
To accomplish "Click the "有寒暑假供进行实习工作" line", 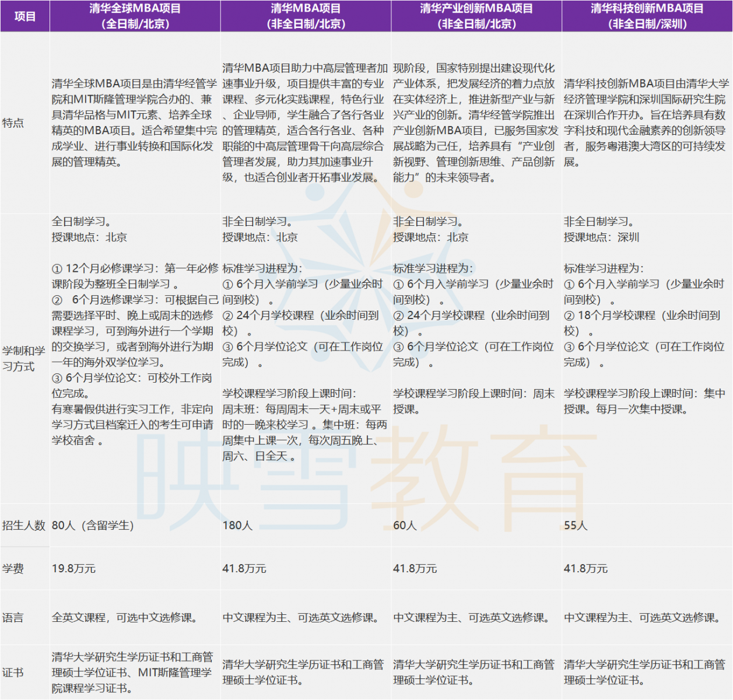I will click(x=132, y=425).
